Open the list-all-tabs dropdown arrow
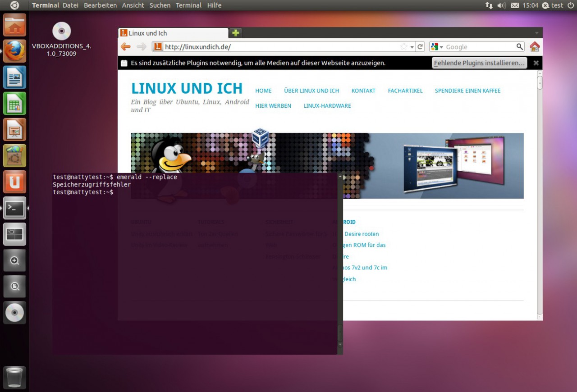The height and width of the screenshot is (392, 577). 536,33
